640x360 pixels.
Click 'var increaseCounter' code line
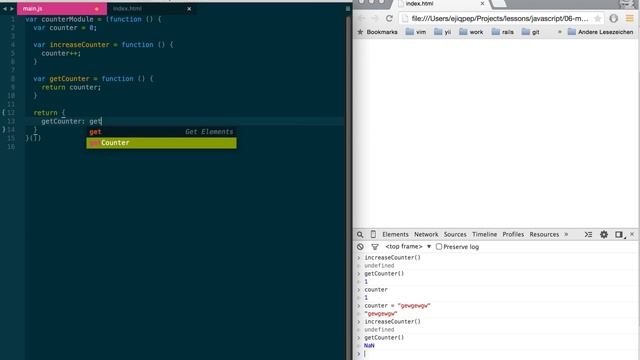point(103,44)
